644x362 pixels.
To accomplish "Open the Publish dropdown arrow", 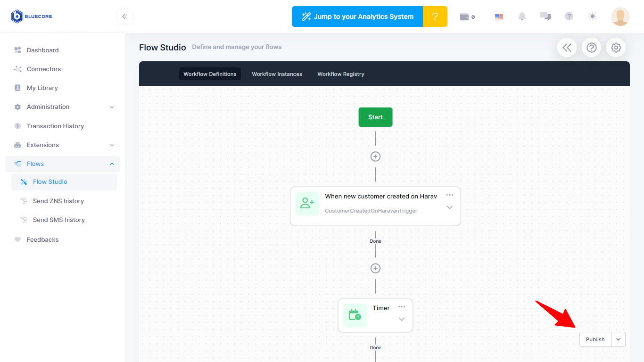I will point(618,339).
